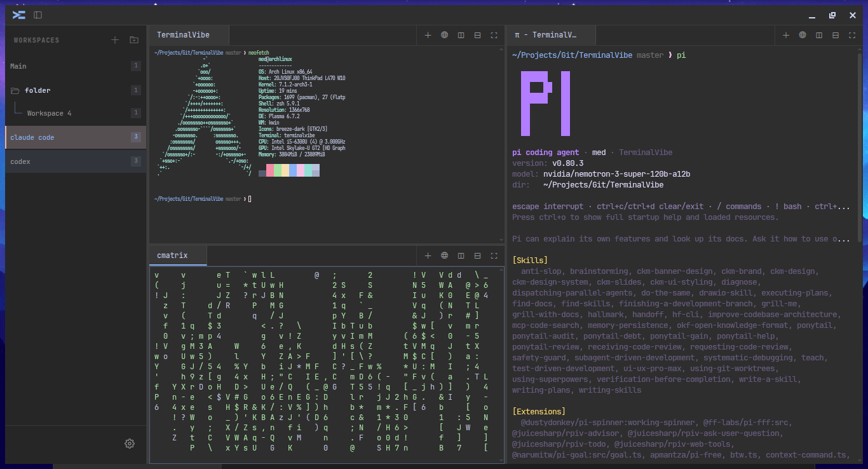Click the TerminalVibe app logo icon

[x=19, y=15]
